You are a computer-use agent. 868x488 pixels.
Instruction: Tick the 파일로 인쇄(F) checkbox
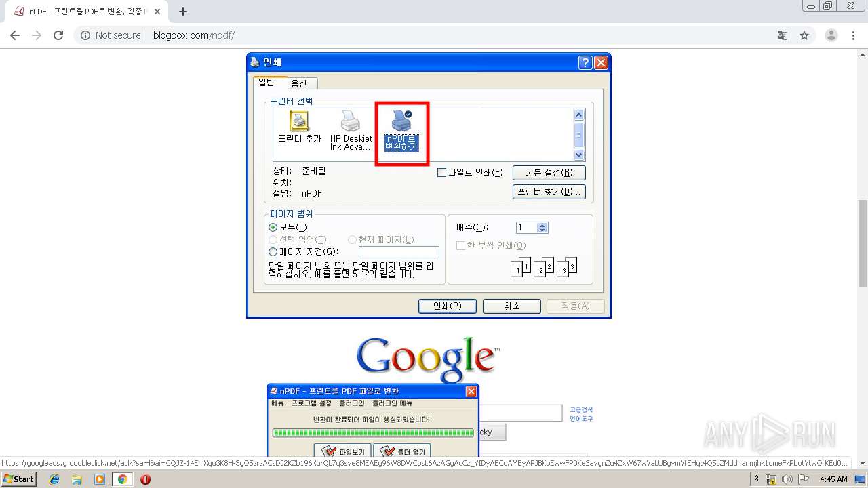[442, 173]
